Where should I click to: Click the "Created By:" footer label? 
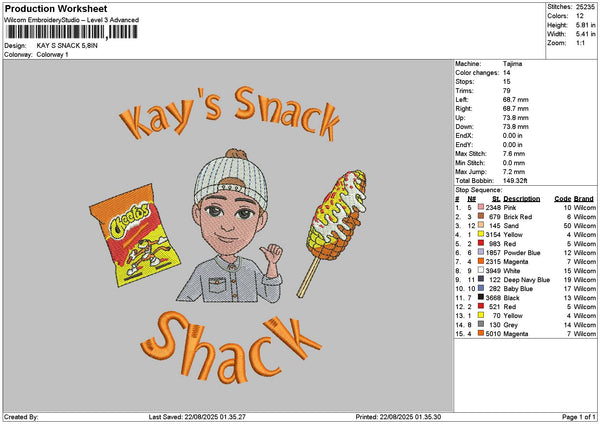click(x=21, y=417)
